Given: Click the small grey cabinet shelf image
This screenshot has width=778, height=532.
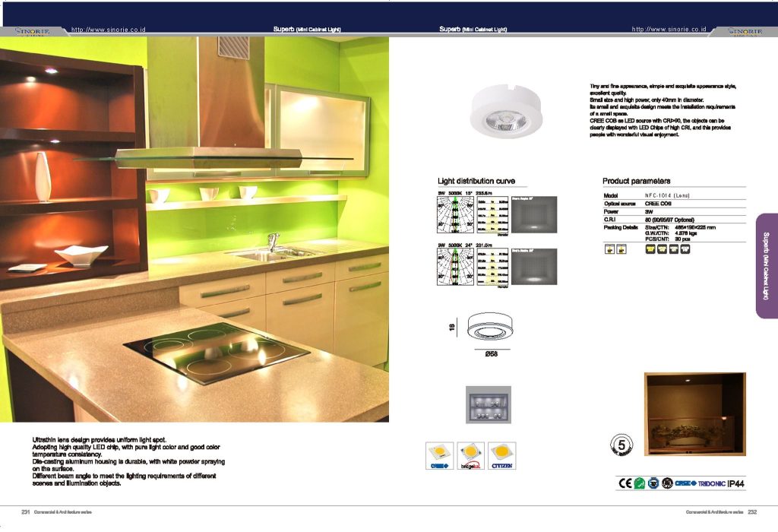Looking at the screenshot, I should click(489, 406).
